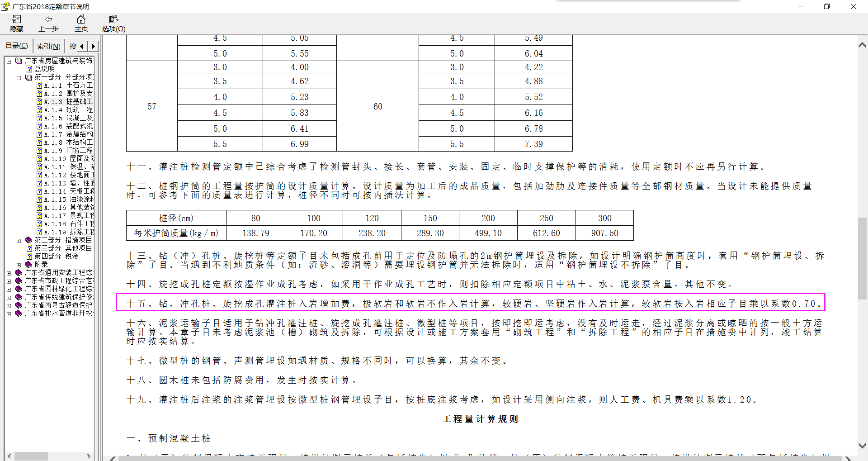
Task: Click the 广东省市政工程综合定额 book icon
Action: pyautogui.click(x=18, y=280)
